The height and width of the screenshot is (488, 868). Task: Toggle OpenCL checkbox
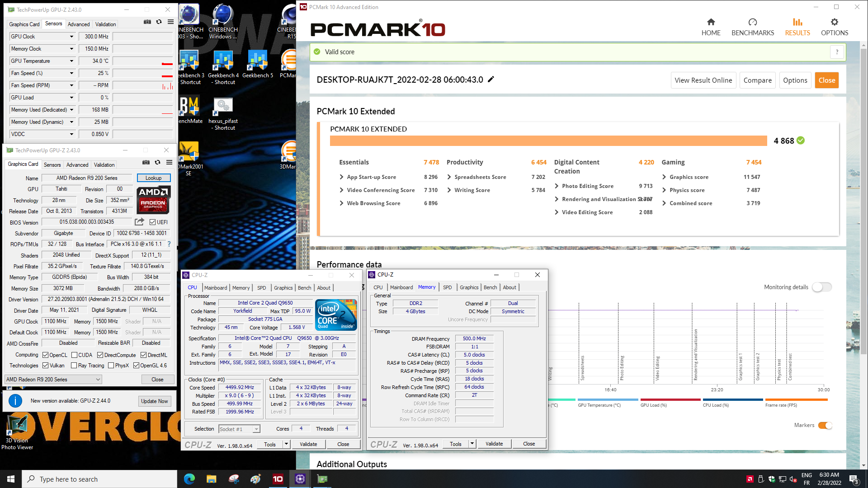point(45,355)
